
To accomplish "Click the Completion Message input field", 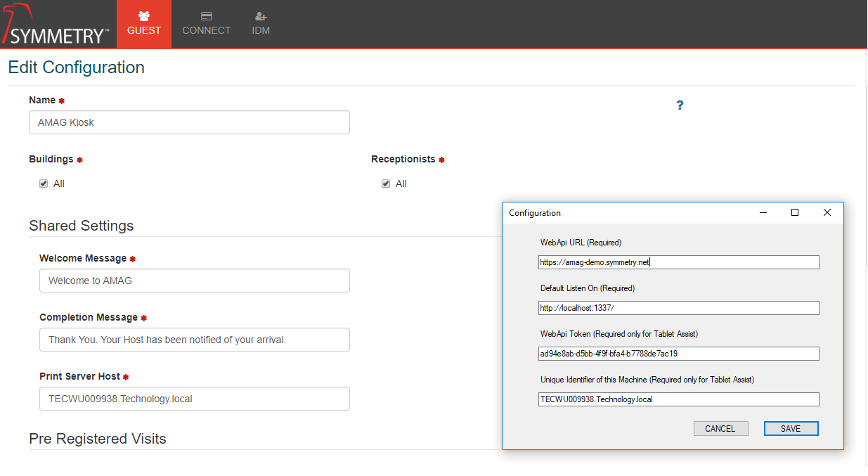I will (195, 340).
